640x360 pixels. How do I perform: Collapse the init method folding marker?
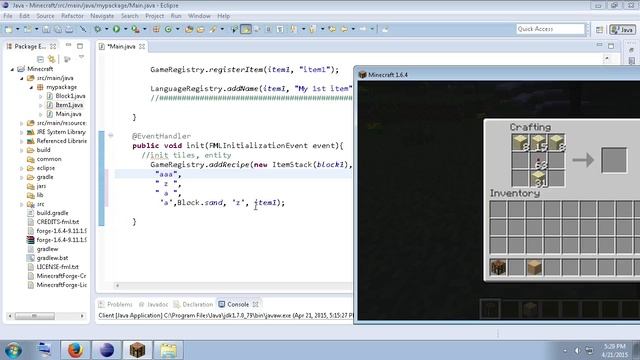click(x=111, y=136)
